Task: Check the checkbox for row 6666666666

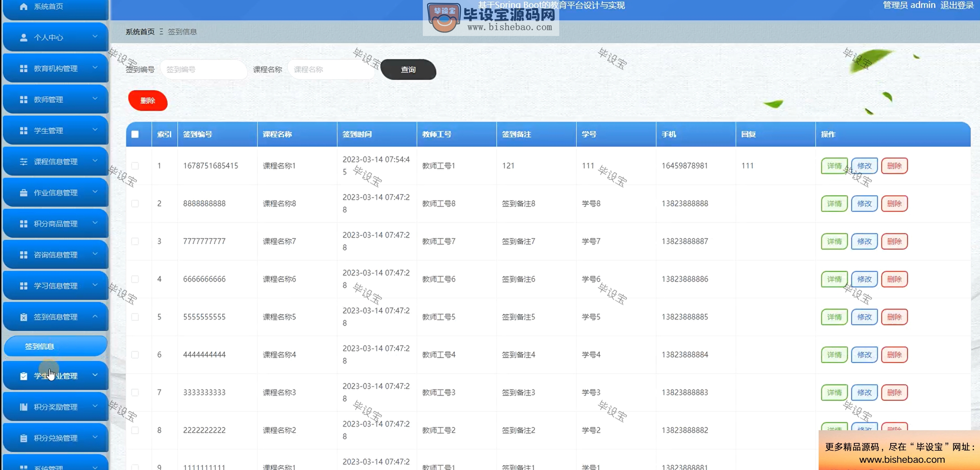Action: click(x=135, y=279)
